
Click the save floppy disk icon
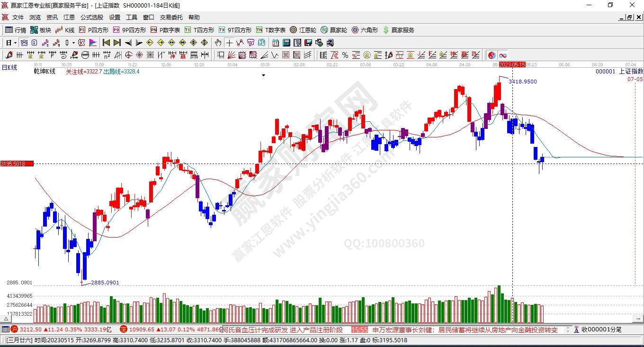click(308, 43)
